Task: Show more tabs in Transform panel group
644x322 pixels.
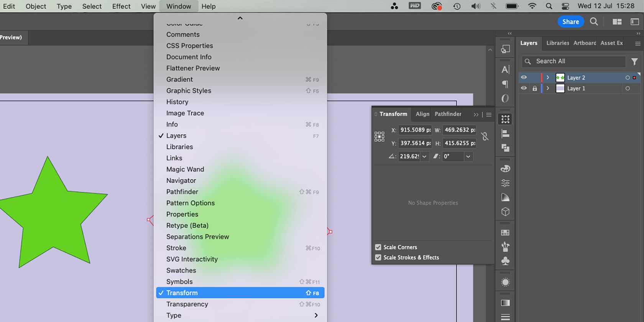Action: pyautogui.click(x=476, y=114)
